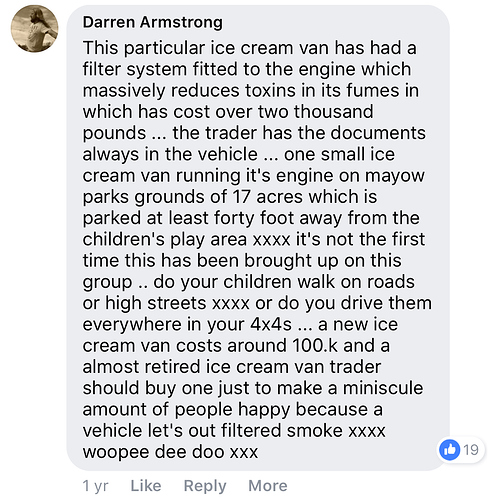Open the 1 yr timestamp link
The width and height of the screenshot is (498, 500).
tap(95, 486)
